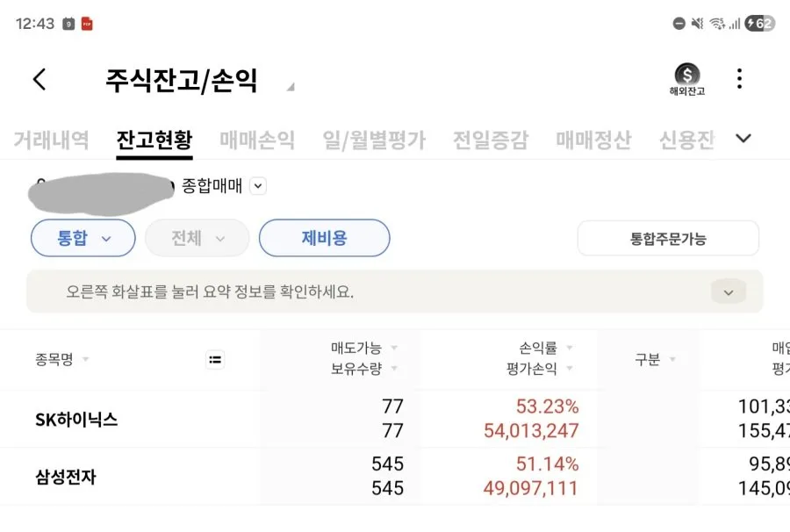Sort by 종목명 column arrow

pos(86,359)
